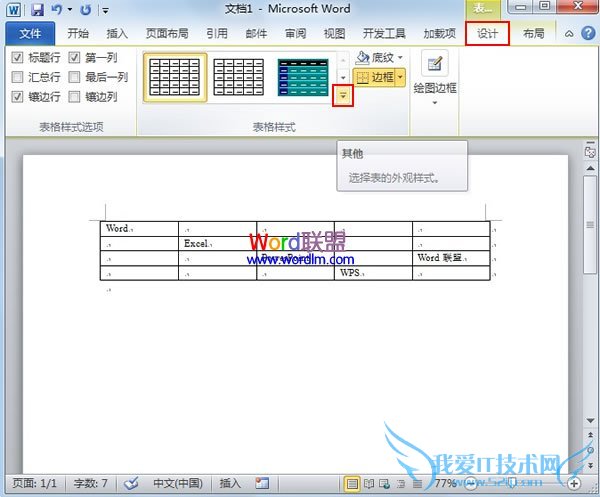
Task: Expand the 其他 table styles gallery
Action: tap(343, 96)
